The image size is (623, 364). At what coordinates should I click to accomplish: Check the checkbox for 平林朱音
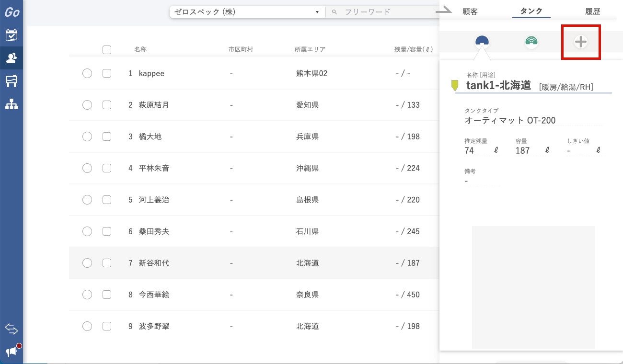tap(107, 168)
